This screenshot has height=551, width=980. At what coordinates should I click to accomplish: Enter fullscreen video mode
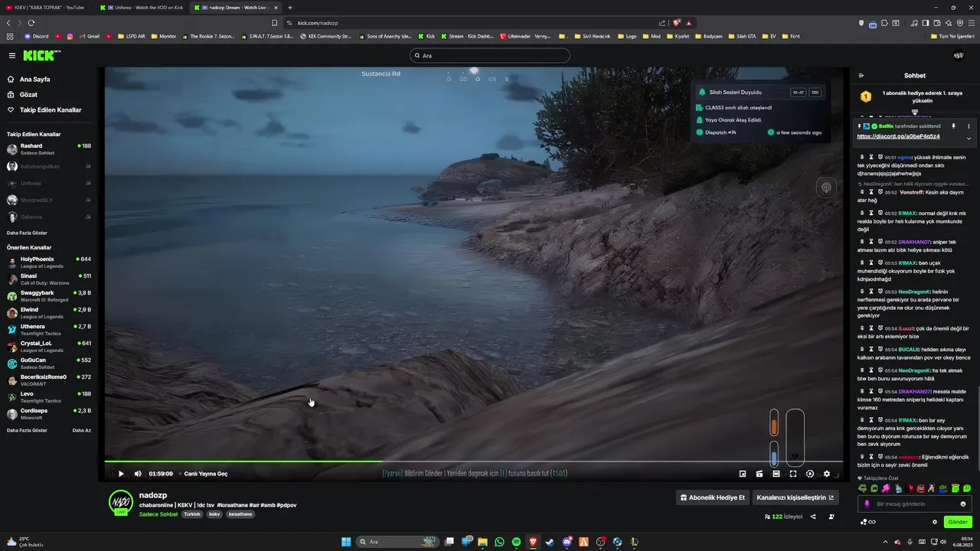pyautogui.click(x=793, y=474)
